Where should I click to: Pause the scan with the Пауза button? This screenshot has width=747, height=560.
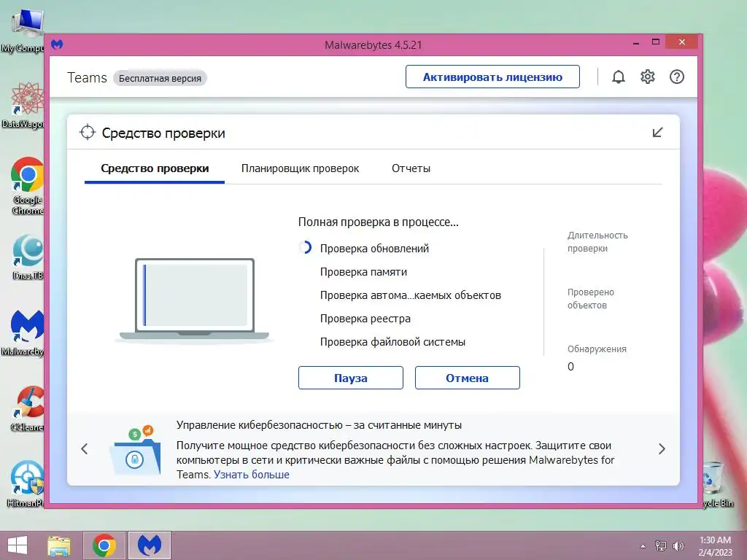[x=351, y=378]
